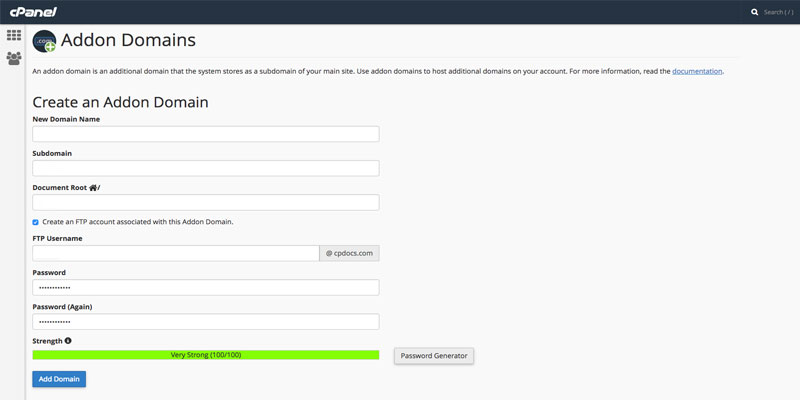Click the Password (Again) field
800x400 pixels.
[x=206, y=321]
